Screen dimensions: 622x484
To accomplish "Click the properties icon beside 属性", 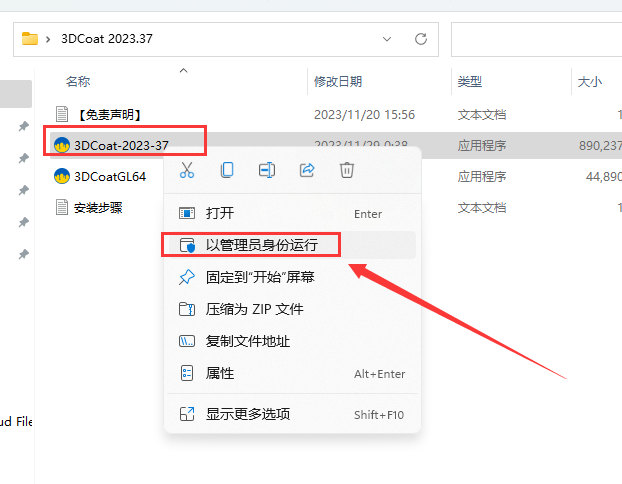I will [x=187, y=373].
